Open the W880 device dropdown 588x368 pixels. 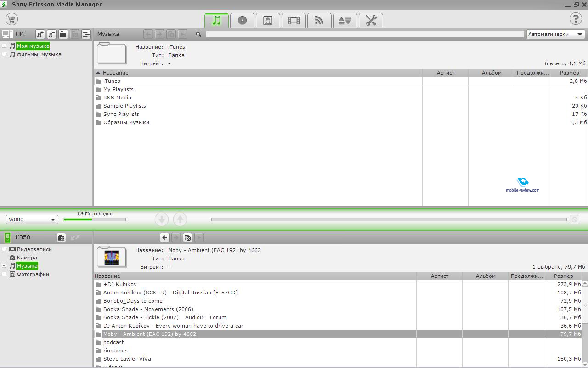tap(32, 219)
